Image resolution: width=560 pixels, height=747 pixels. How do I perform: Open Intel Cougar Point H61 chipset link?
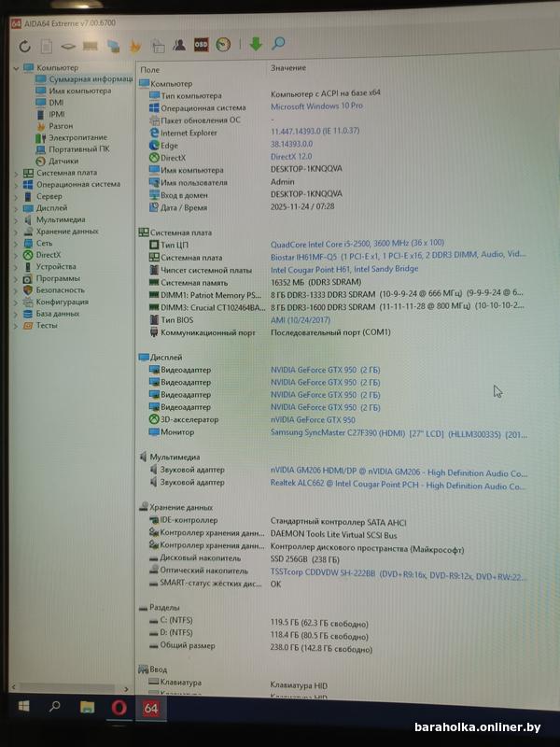click(344, 269)
